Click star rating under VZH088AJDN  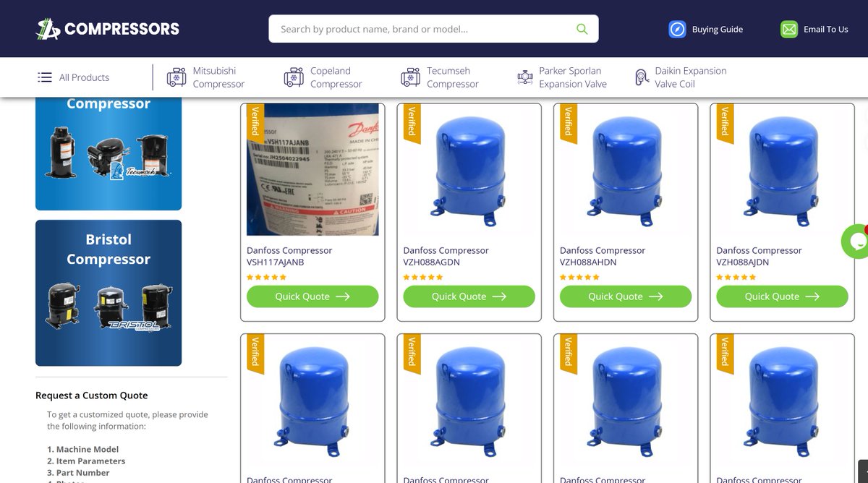(x=736, y=277)
